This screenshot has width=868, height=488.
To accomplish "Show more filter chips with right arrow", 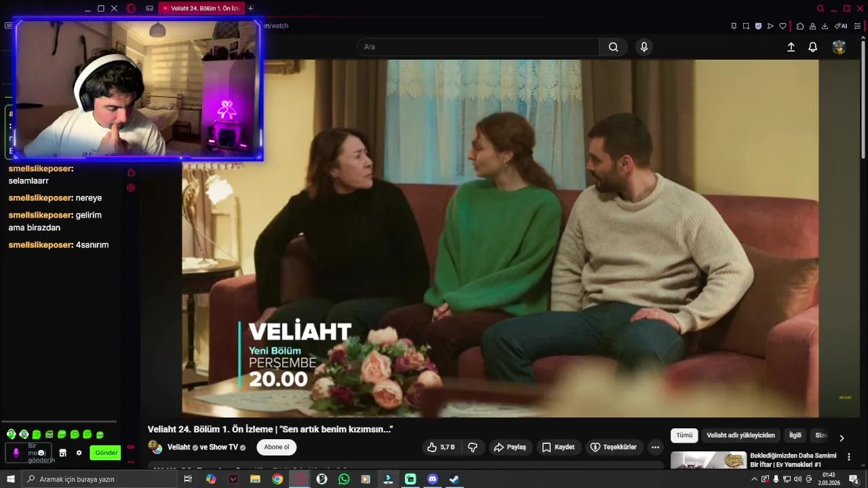I will tap(842, 438).
